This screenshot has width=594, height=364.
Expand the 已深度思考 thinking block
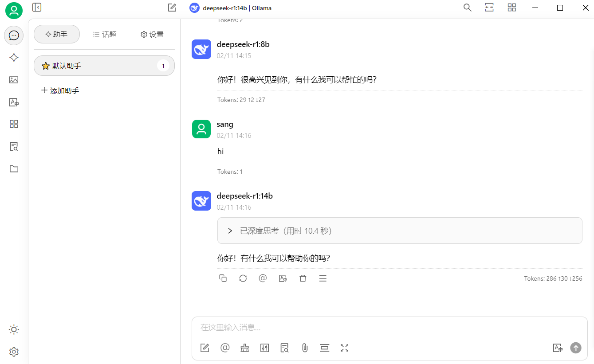coord(400,231)
